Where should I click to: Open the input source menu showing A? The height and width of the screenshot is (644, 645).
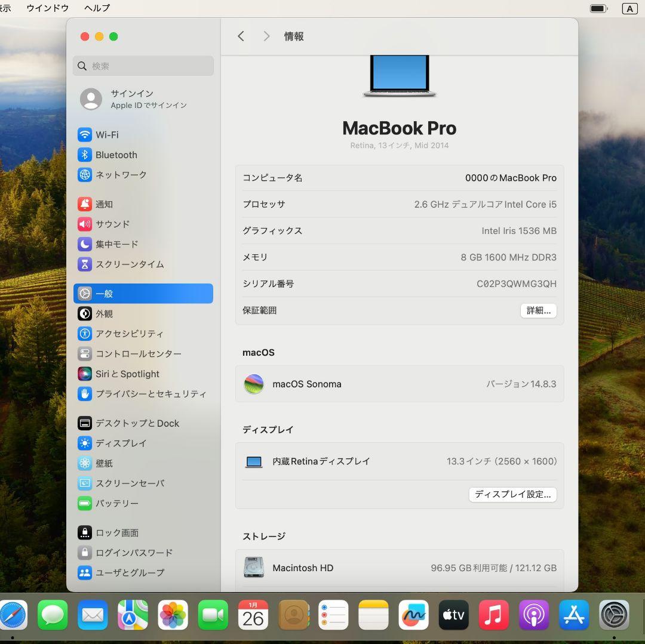click(630, 8)
